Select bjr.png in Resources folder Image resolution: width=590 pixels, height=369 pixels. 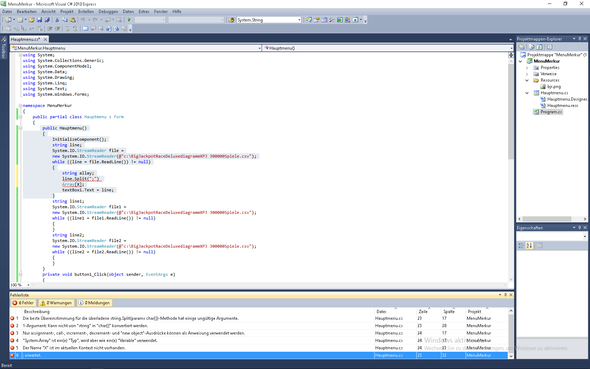554,87
